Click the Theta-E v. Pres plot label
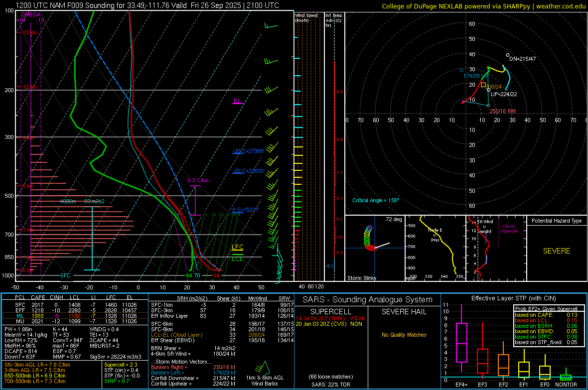 click(435, 235)
